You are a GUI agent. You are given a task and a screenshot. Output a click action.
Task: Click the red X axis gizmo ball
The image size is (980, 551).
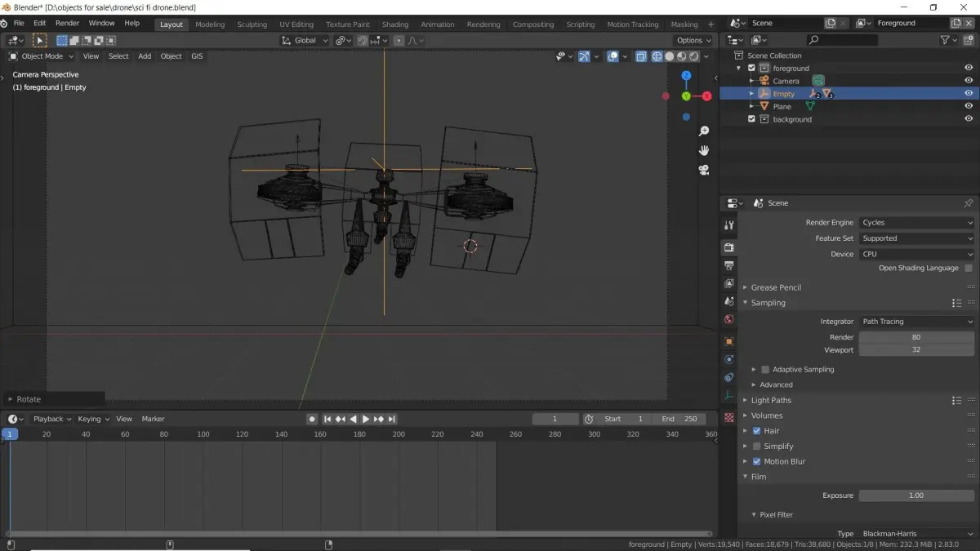[x=706, y=96]
